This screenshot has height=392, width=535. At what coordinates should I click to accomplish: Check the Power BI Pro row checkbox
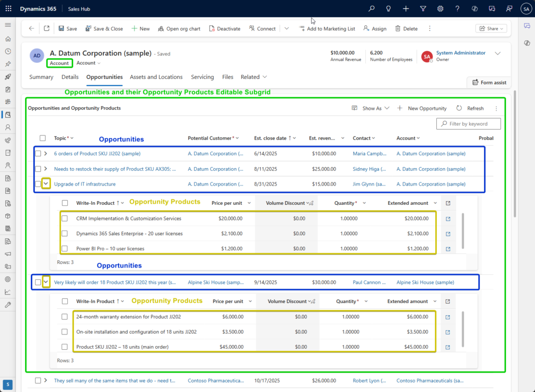tap(64, 249)
